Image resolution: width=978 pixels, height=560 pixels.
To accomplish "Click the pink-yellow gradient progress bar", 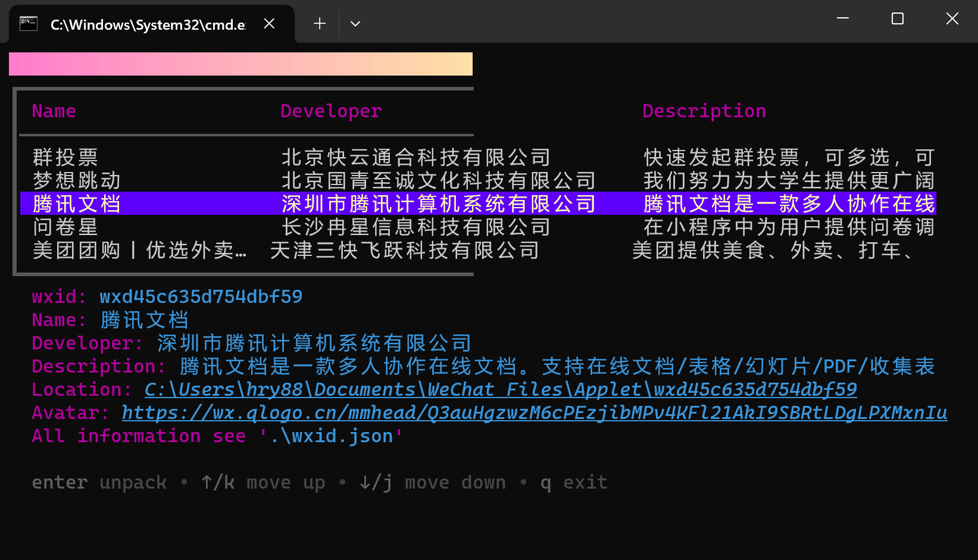I will pyautogui.click(x=240, y=64).
